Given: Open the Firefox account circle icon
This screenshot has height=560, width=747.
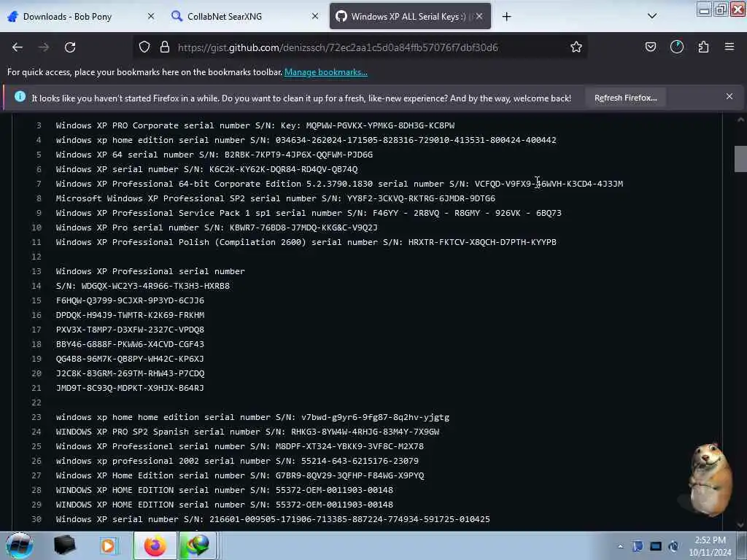Looking at the screenshot, I should coord(676,47).
